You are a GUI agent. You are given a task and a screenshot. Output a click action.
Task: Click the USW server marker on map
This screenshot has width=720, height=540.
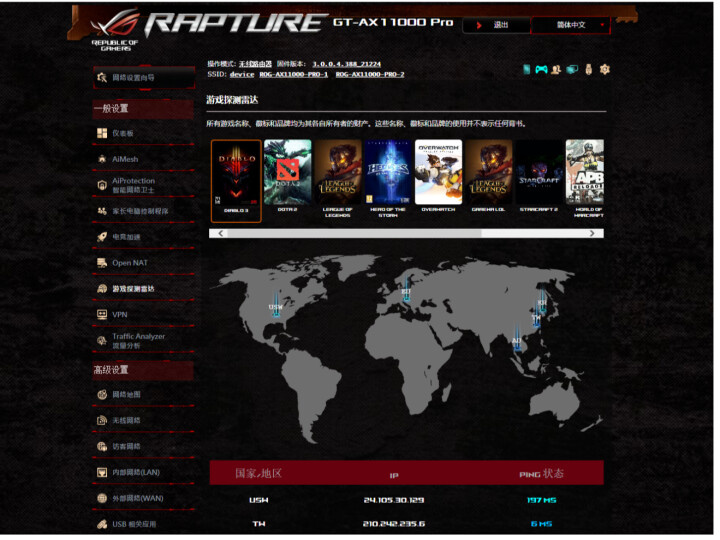pyautogui.click(x=276, y=304)
